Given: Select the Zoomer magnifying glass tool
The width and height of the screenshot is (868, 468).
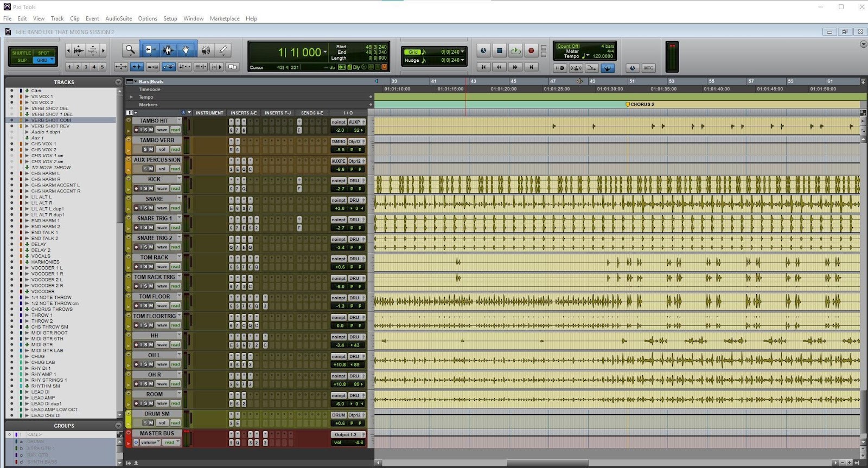Looking at the screenshot, I should pos(130,50).
